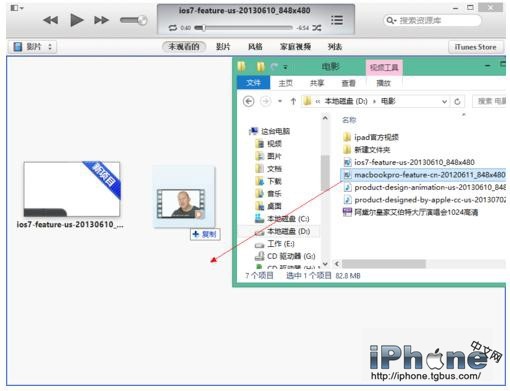Select the 未观看的 tab
This screenshot has height=391, width=510.
click(x=184, y=47)
